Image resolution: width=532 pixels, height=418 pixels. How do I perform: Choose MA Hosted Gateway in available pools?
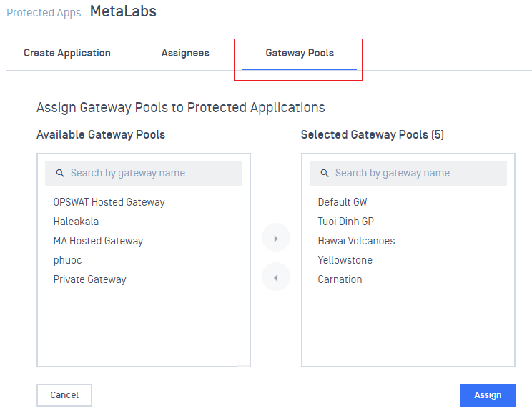tap(98, 241)
